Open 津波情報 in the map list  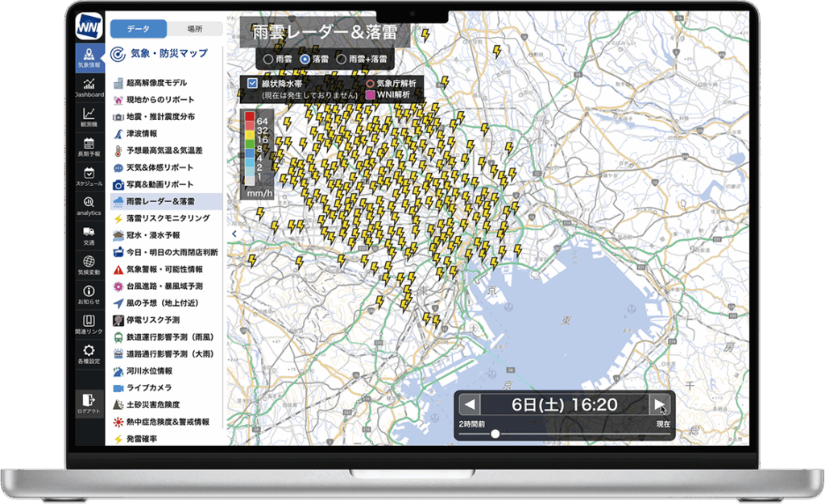[142, 134]
